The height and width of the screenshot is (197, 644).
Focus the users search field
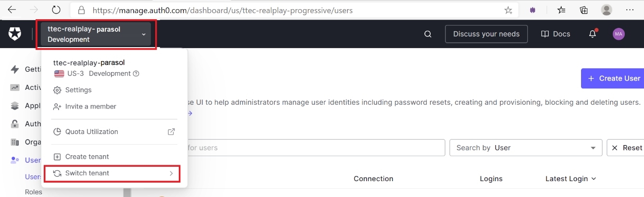click(x=312, y=148)
